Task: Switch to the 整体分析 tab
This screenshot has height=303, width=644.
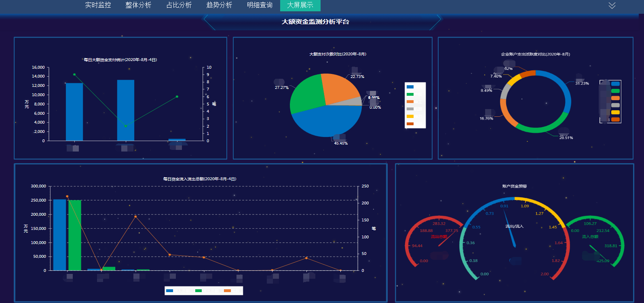Action: pyautogui.click(x=138, y=5)
